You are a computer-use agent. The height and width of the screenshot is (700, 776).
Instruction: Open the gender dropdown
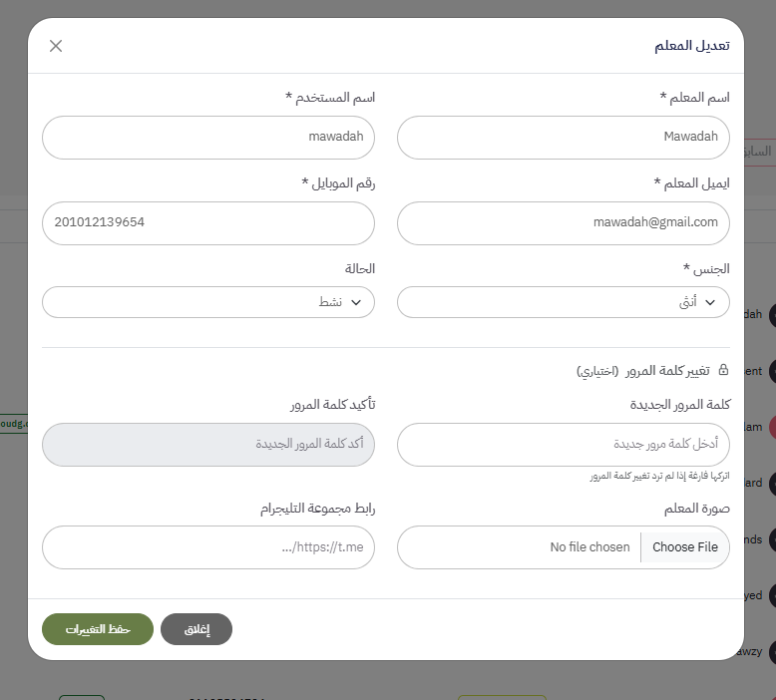tap(563, 302)
